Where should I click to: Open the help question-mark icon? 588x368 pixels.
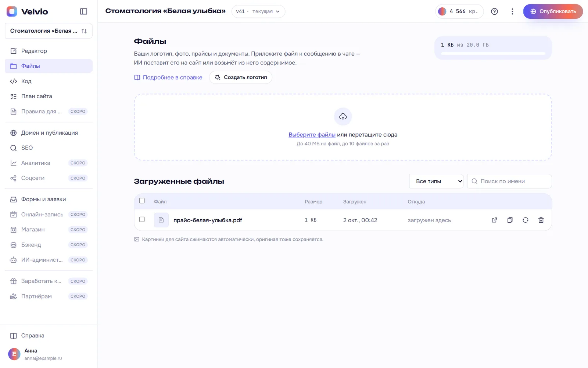pos(495,11)
